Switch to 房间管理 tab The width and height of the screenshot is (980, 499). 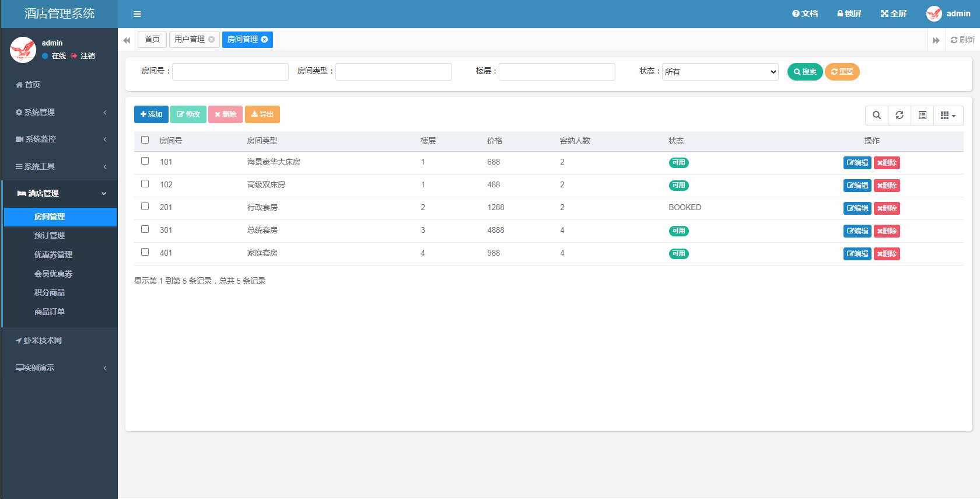243,39
